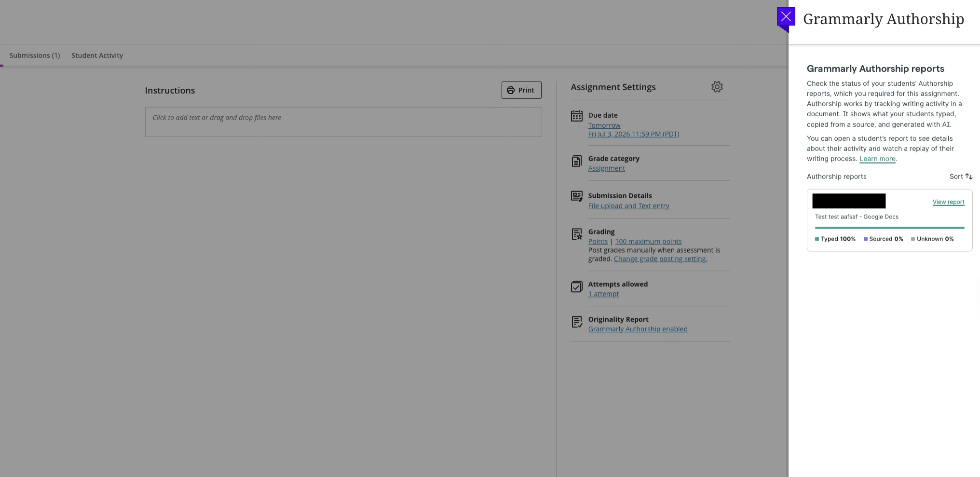The height and width of the screenshot is (477, 980).
Task: Open the Fri Jul 3, 2026 date link
Action: [x=634, y=134]
